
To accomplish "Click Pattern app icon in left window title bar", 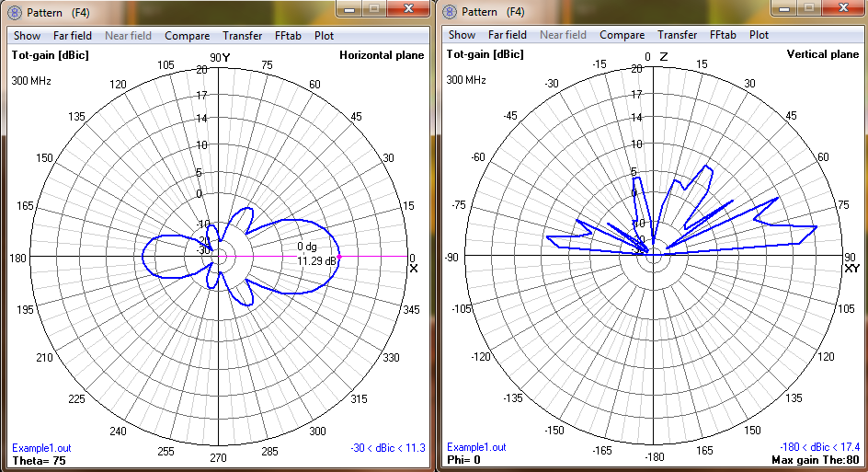I will [x=15, y=12].
